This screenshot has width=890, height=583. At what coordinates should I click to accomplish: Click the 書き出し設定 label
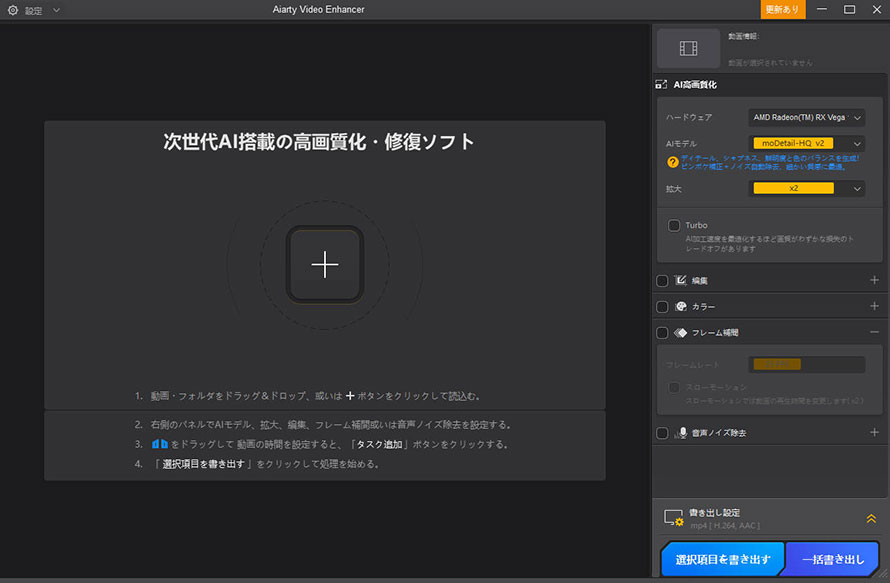(x=714, y=513)
